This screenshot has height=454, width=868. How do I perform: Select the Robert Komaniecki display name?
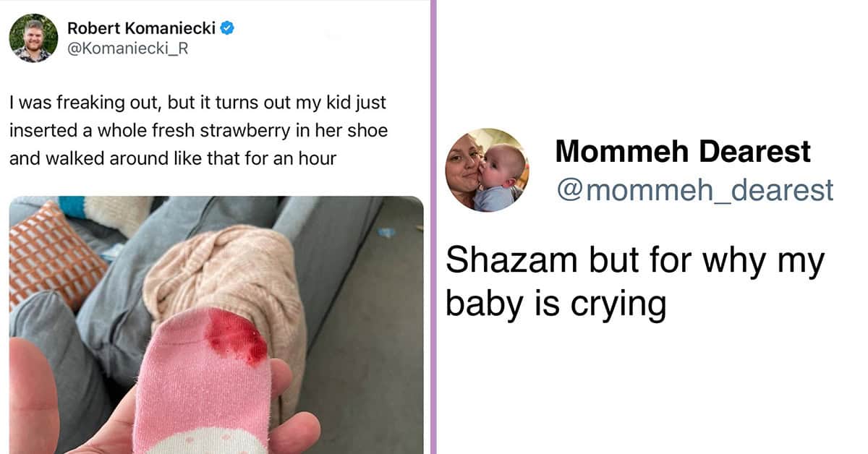142,29
